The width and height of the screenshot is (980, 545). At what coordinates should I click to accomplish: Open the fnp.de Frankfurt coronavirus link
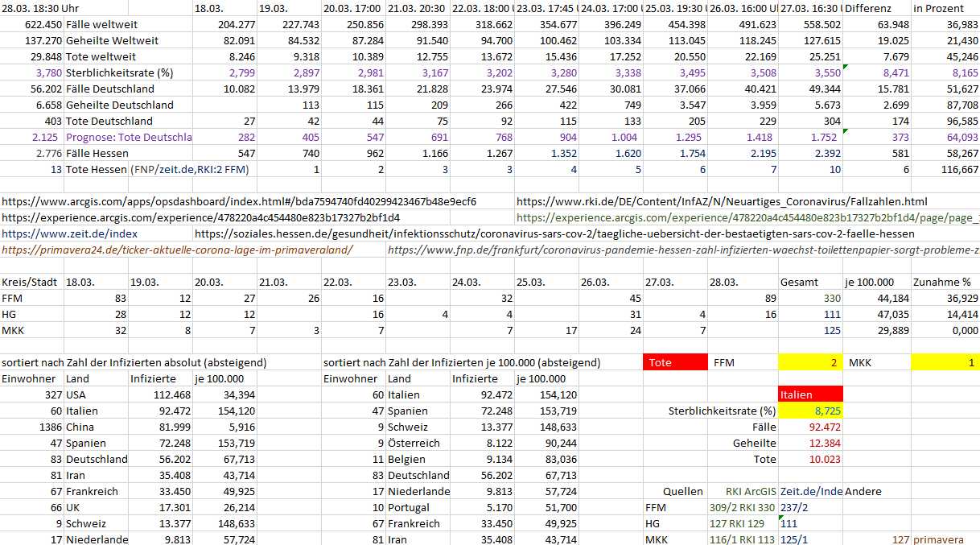682,250
